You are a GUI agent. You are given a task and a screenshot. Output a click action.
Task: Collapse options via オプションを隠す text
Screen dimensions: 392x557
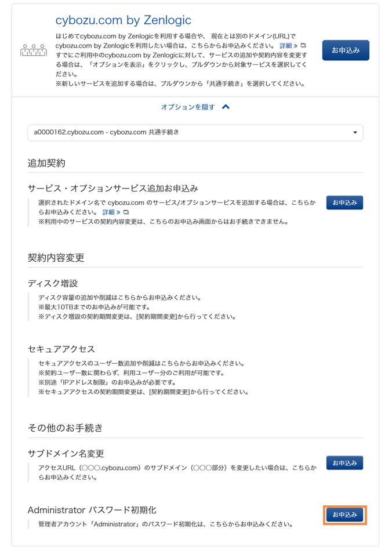click(x=188, y=107)
